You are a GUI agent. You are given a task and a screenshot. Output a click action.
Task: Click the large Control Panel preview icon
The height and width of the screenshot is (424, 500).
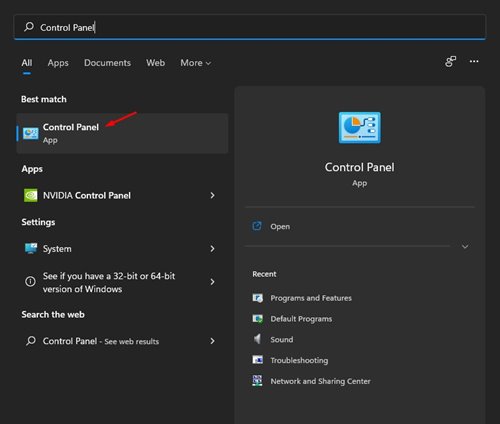coord(360,128)
